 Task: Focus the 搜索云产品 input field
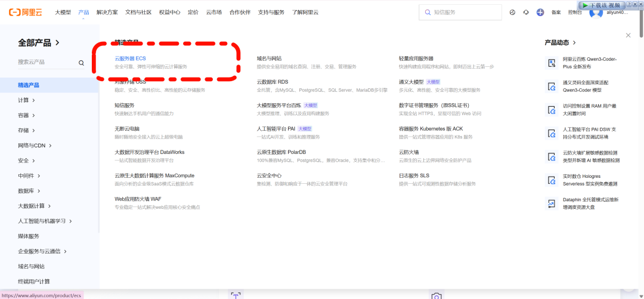[x=51, y=63]
